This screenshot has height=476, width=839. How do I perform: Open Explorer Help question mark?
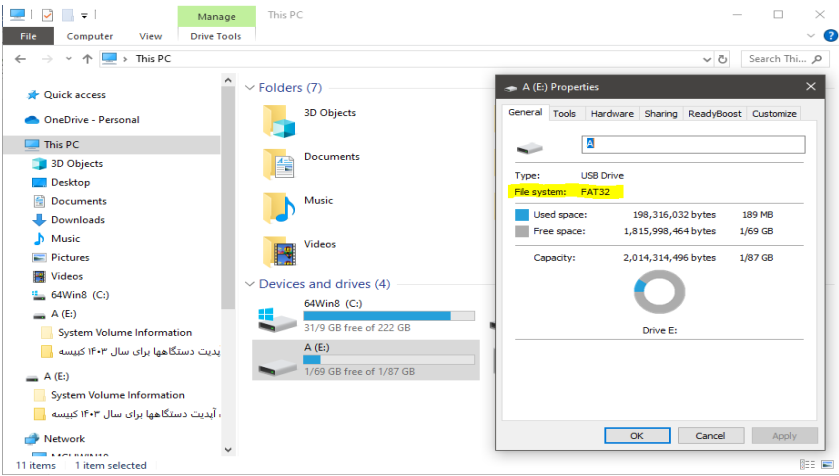(830, 36)
